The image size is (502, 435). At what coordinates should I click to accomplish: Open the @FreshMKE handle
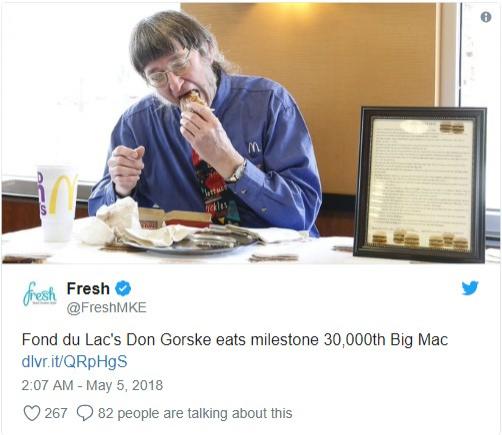[x=107, y=307]
